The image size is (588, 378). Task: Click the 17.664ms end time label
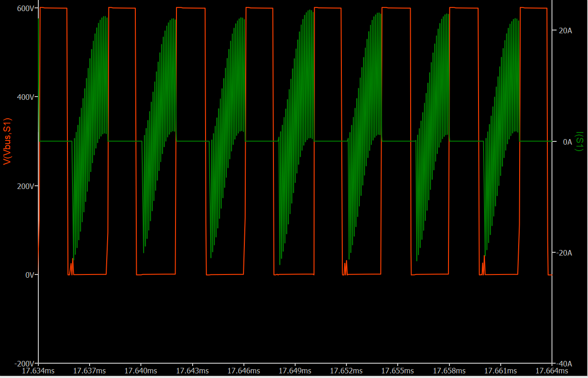[x=552, y=371]
